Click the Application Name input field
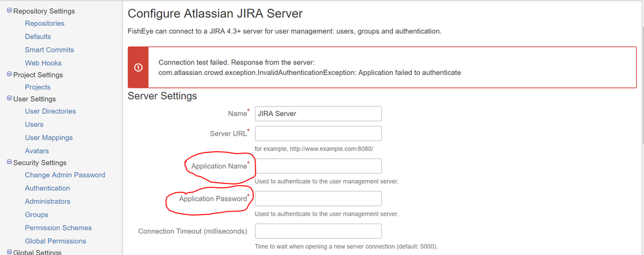The width and height of the screenshot is (644, 255). pyautogui.click(x=318, y=166)
